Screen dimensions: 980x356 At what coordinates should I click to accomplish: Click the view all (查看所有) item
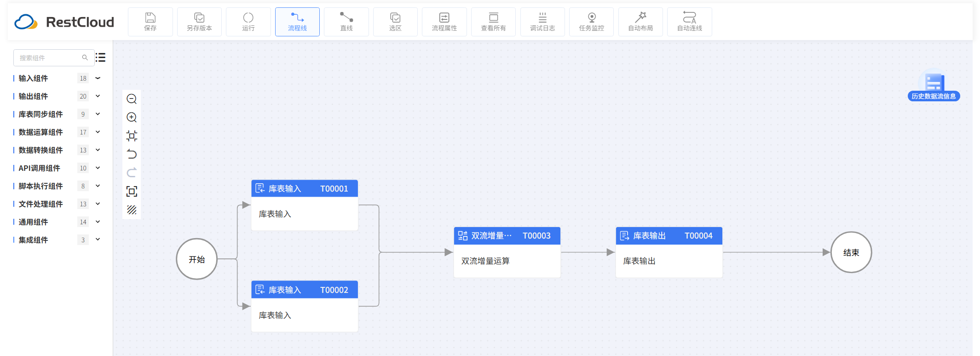pos(493,22)
